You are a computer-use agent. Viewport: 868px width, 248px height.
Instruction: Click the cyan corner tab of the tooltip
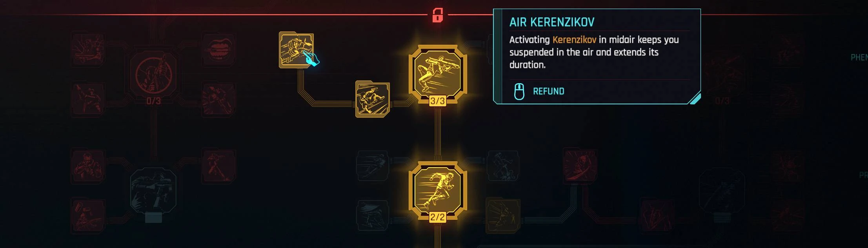point(695,98)
